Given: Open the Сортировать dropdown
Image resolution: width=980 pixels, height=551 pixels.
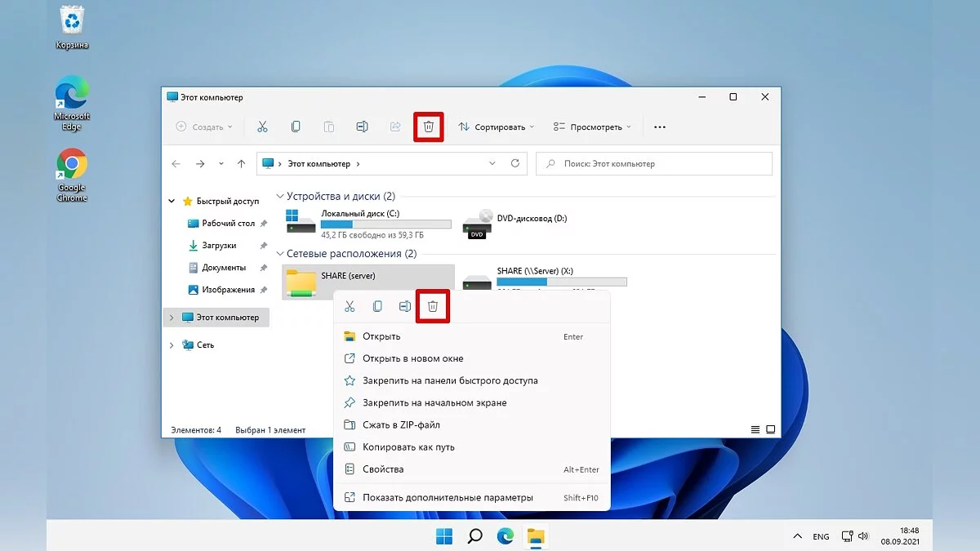Looking at the screenshot, I should [497, 127].
